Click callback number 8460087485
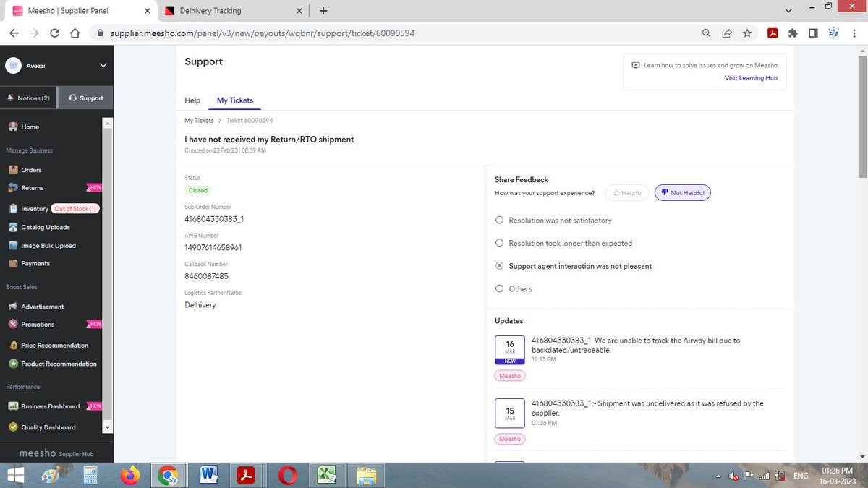The width and height of the screenshot is (868, 488). 206,276
